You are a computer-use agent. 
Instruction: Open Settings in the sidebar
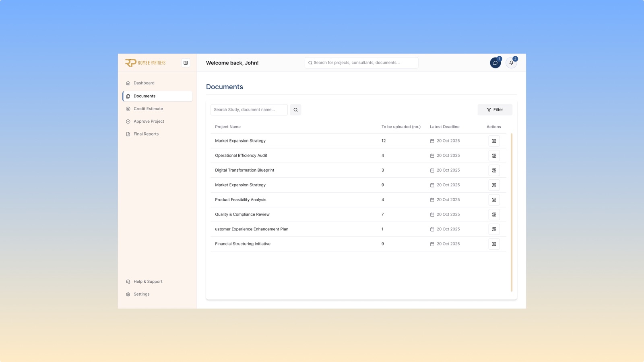tap(157, 294)
